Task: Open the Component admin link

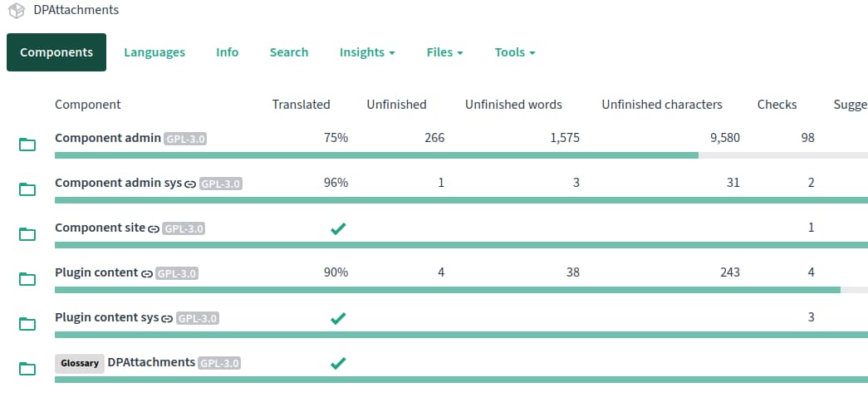Action: click(x=107, y=138)
